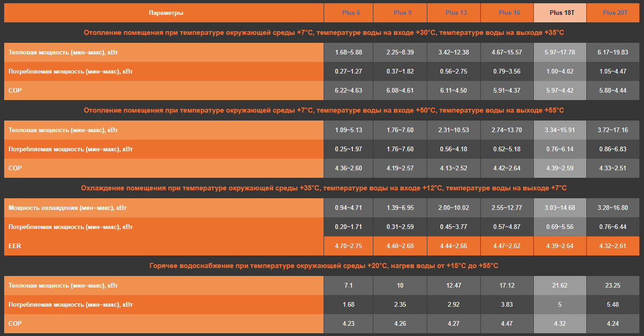Click the 21.62 value in Plus 18T column
644x336 pixels.
point(559,285)
